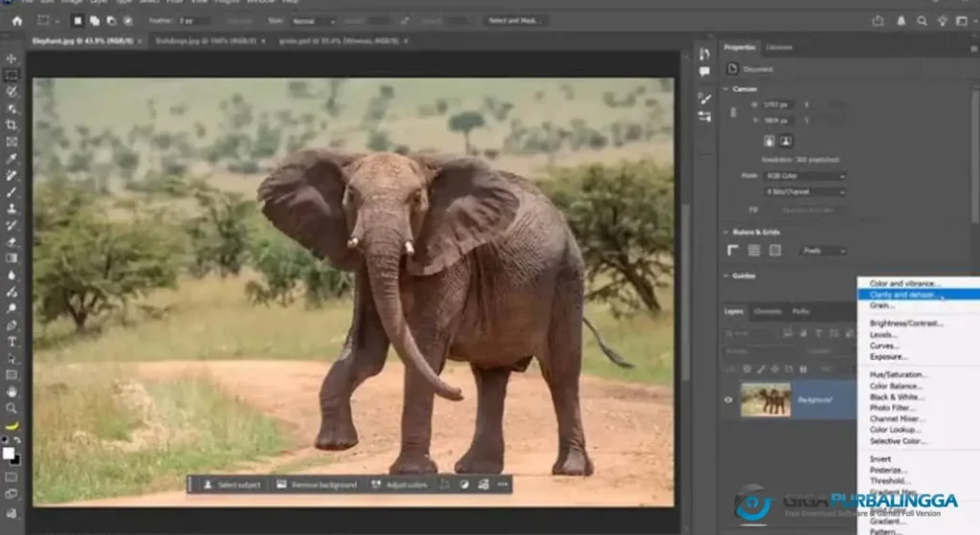Select the Dodge tool
Screen dimensions: 980x535
11,308
